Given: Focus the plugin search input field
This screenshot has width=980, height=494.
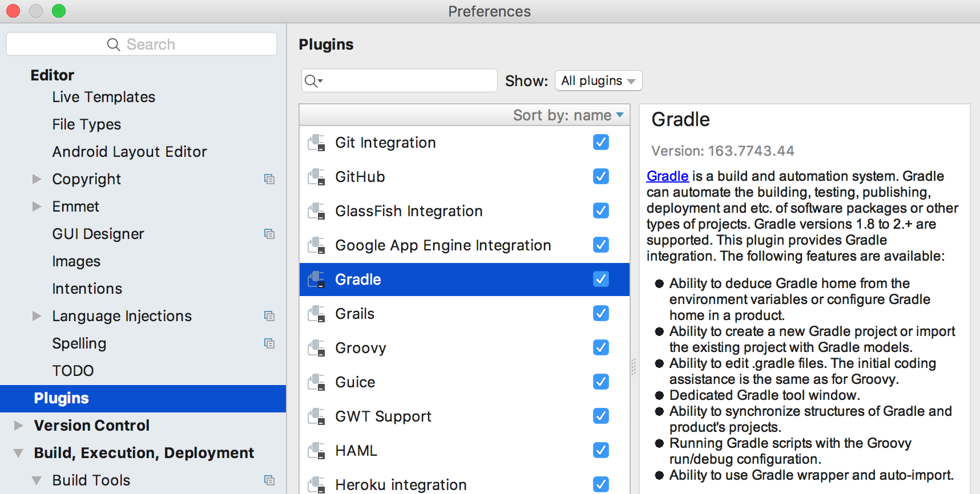Looking at the screenshot, I should [400, 80].
